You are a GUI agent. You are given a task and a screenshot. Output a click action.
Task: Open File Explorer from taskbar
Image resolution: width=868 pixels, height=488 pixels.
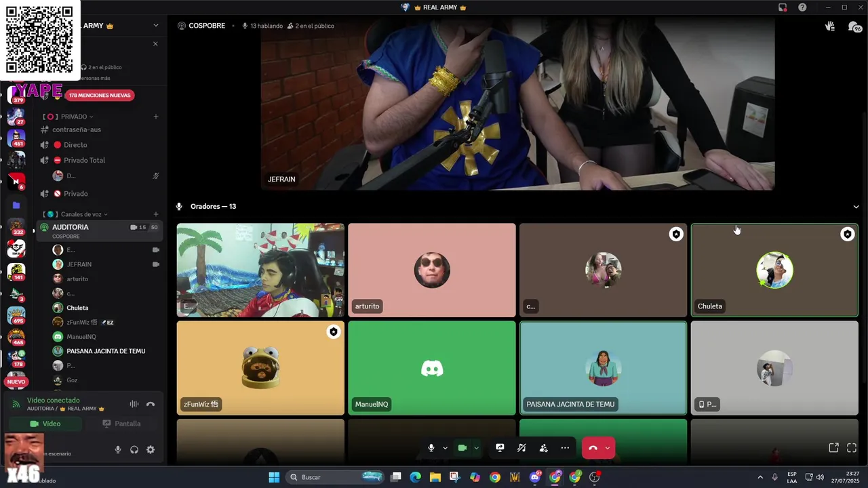coord(435,477)
